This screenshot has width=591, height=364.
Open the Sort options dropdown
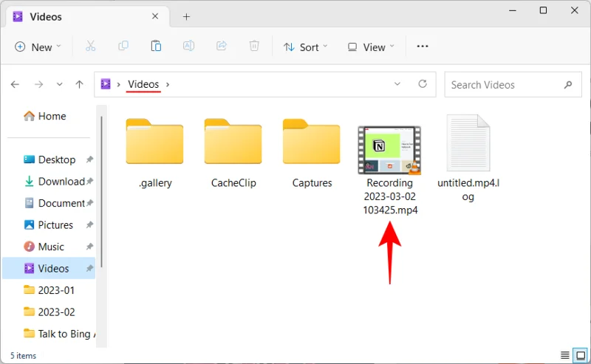pyautogui.click(x=306, y=47)
